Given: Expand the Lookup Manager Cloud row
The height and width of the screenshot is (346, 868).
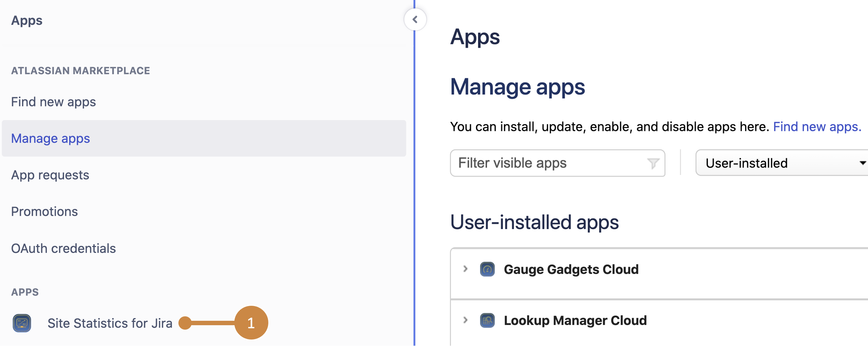Looking at the screenshot, I should (x=465, y=320).
